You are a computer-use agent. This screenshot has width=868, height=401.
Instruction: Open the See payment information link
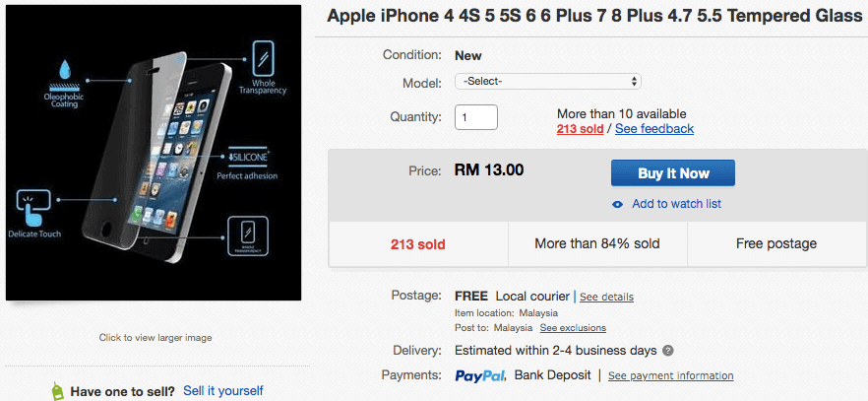(670, 375)
